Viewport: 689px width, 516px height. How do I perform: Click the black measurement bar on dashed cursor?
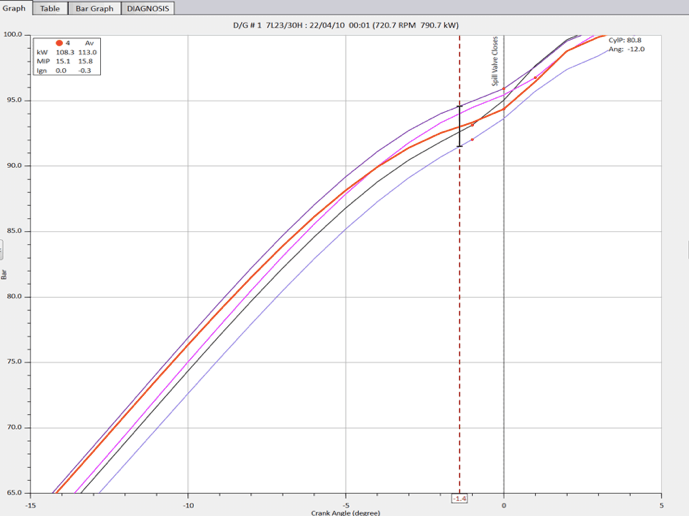[460, 126]
